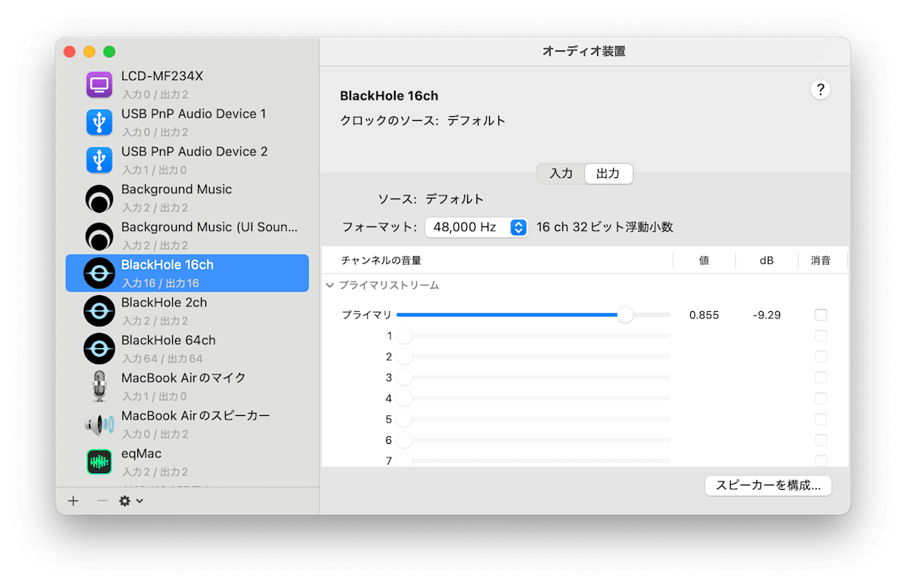This screenshot has height=588, width=906.
Task: Select the BlackHole 64ch row text
Action: (x=168, y=340)
